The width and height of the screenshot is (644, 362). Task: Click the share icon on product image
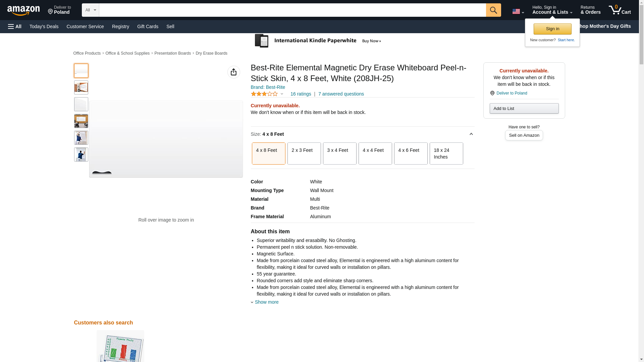click(233, 72)
